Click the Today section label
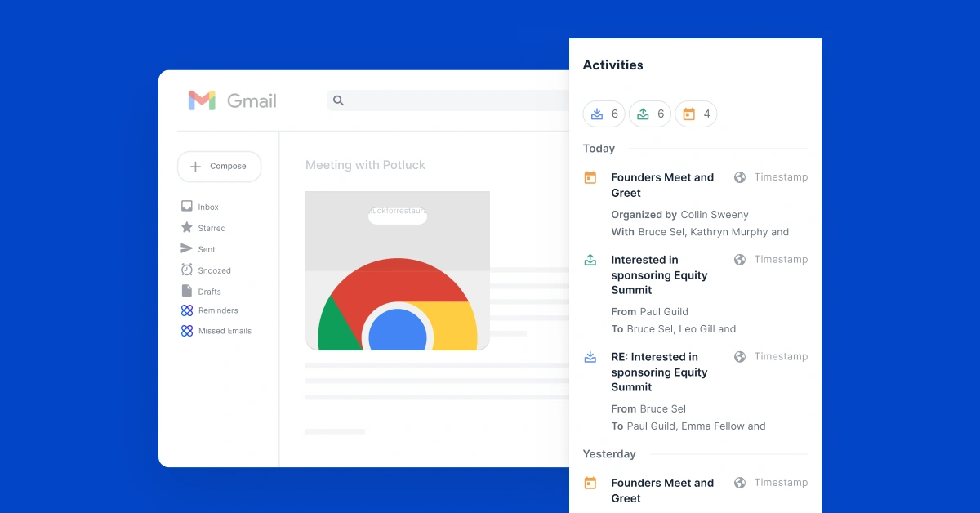The image size is (980, 513). point(599,149)
